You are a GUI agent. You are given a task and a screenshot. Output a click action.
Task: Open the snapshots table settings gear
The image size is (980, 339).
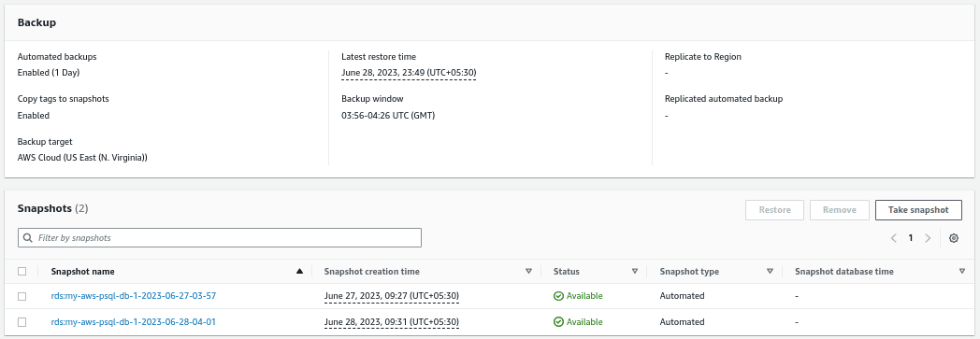click(953, 238)
